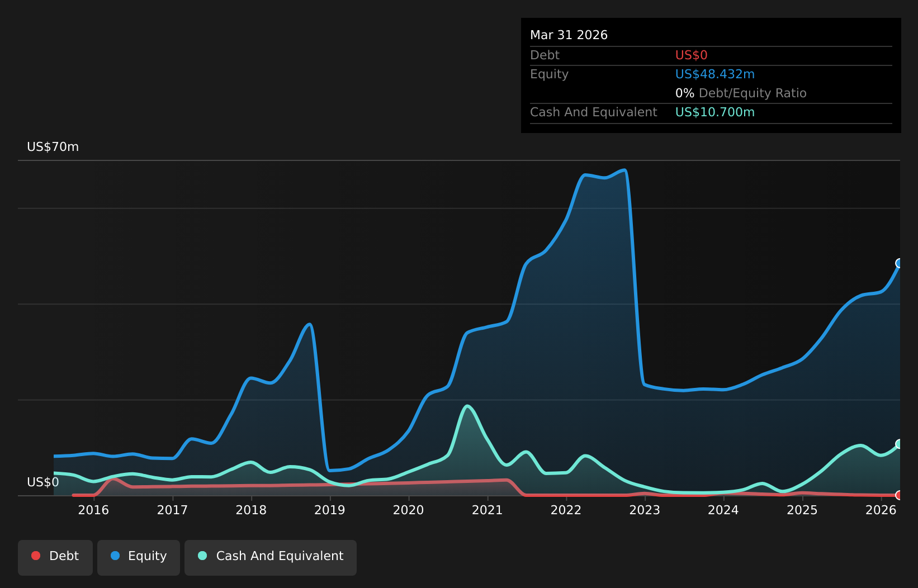Click the red Debt legend dot

[x=36, y=556]
